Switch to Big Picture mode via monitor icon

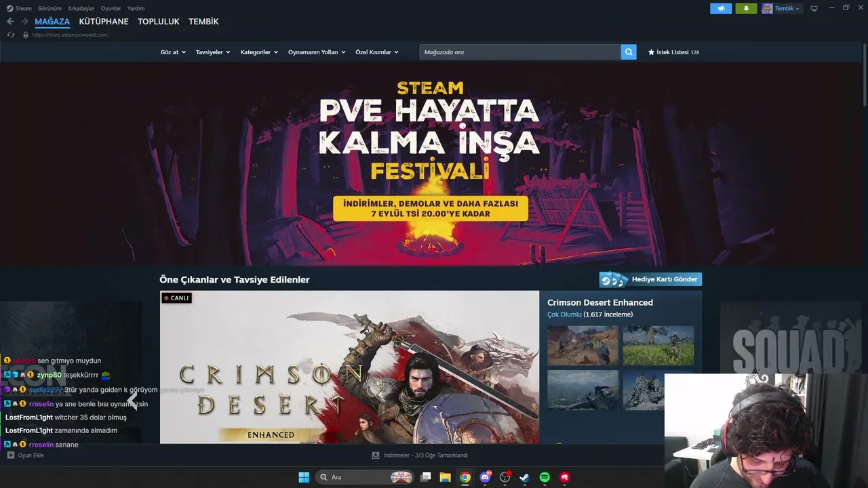814,9
